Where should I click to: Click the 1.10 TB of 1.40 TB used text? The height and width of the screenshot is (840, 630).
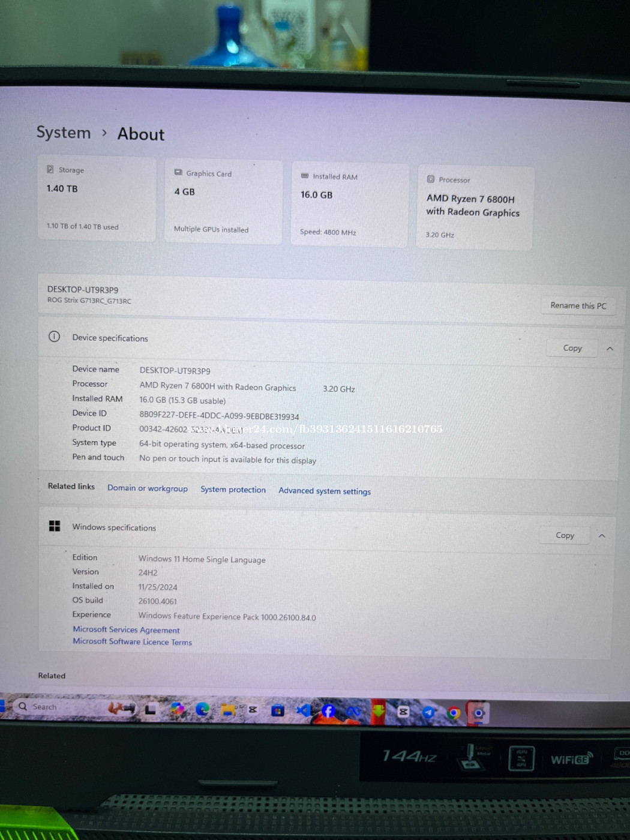point(82,226)
